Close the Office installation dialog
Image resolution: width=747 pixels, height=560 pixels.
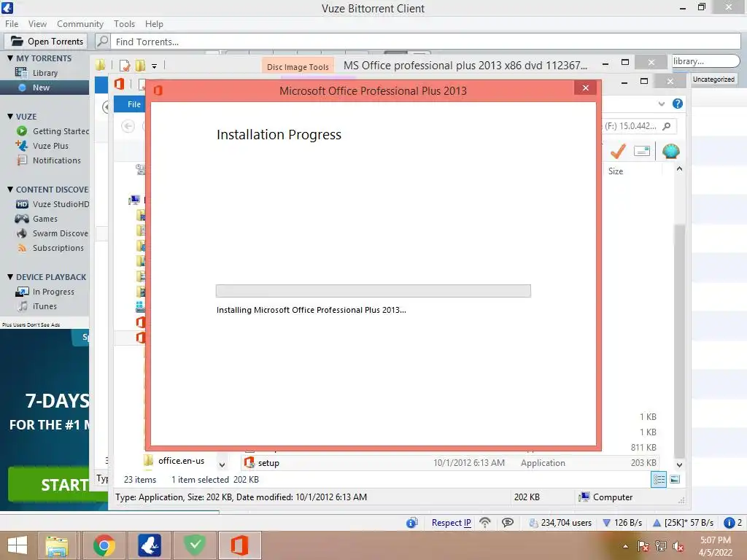(586, 88)
